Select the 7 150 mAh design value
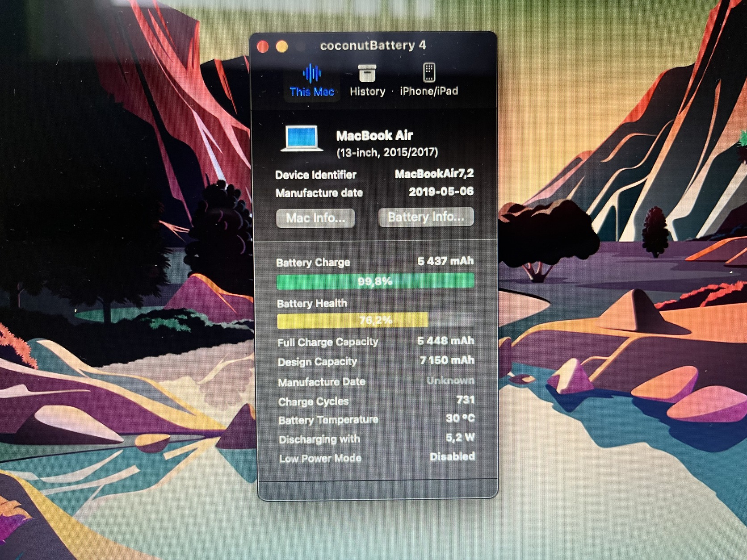 tap(447, 360)
